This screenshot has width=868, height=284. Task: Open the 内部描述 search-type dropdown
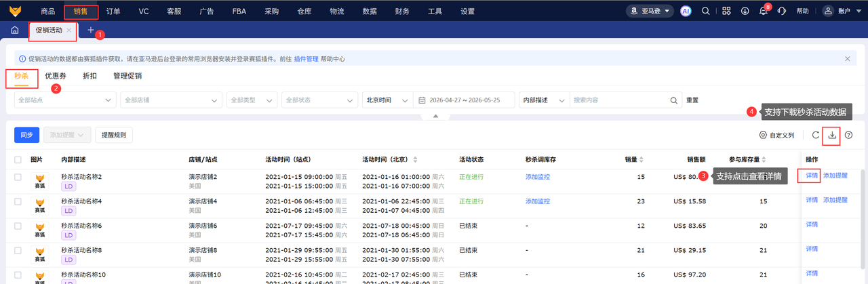point(544,100)
